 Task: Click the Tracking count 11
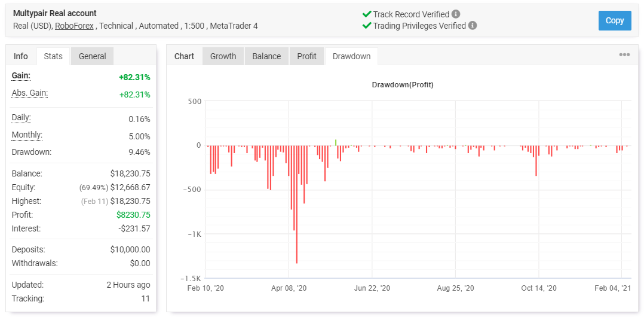[146, 298]
